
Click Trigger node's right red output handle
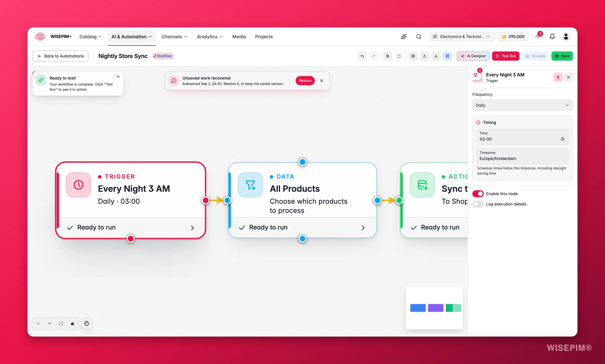tap(206, 200)
